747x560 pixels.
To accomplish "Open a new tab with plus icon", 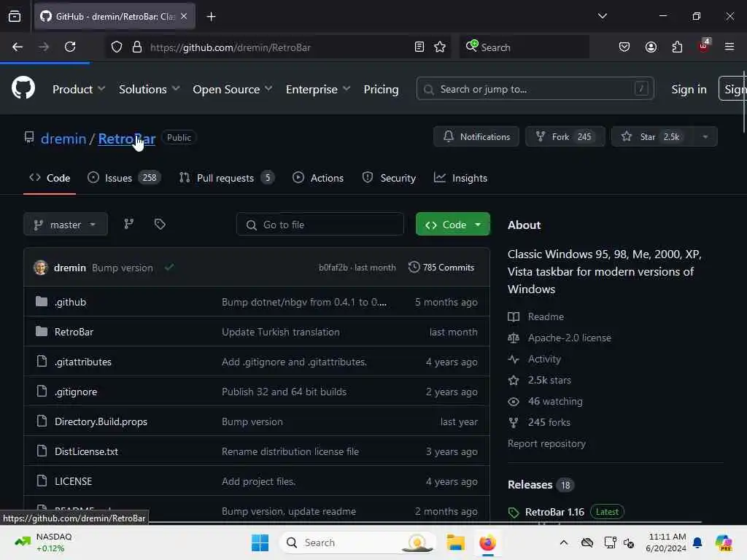I will pyautogui.click(x=211, y=17).
